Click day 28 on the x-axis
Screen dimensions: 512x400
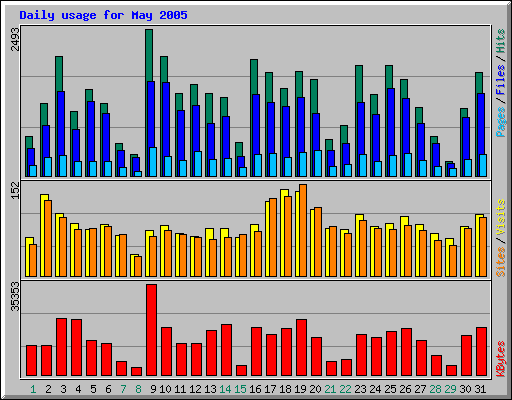pos(435,389)
